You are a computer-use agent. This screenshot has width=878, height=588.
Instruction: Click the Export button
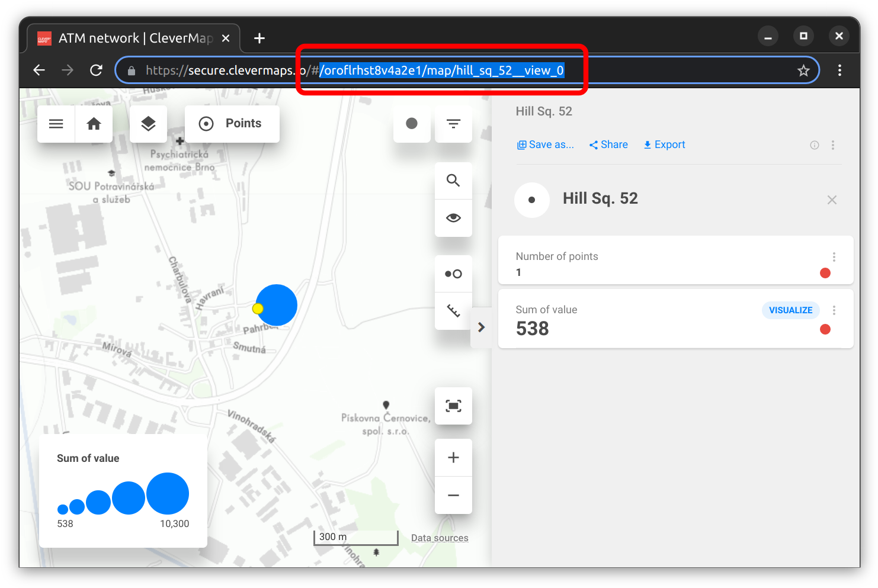click(x=664, y=145)
